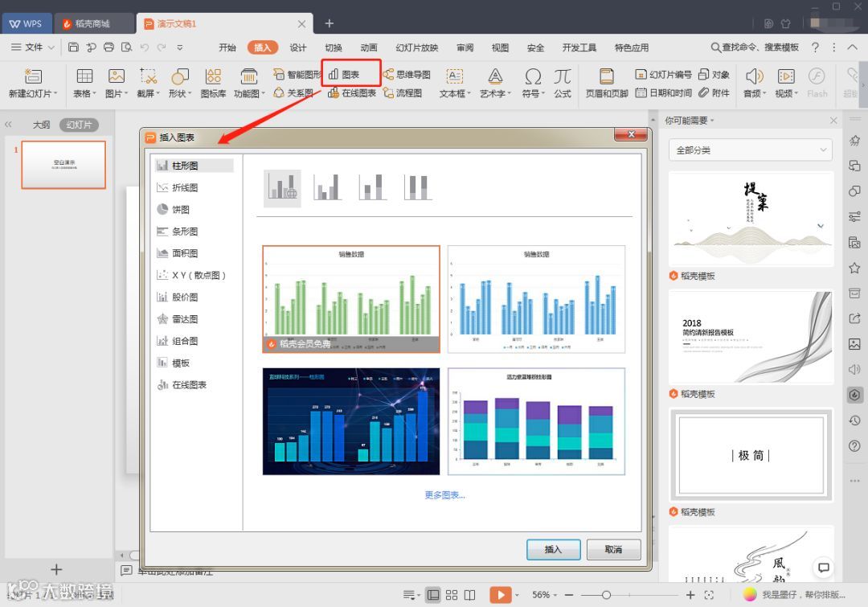Open 在线图表 from the ribbon
This screenshot has width=868, height=607.
tap(352, 92)
